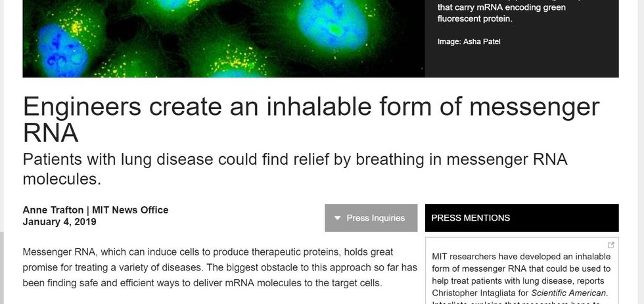Click the Image: Asha Patel credit
This screenshot has width=644, height=304.
pyautogui.click(x=469, y=42)
